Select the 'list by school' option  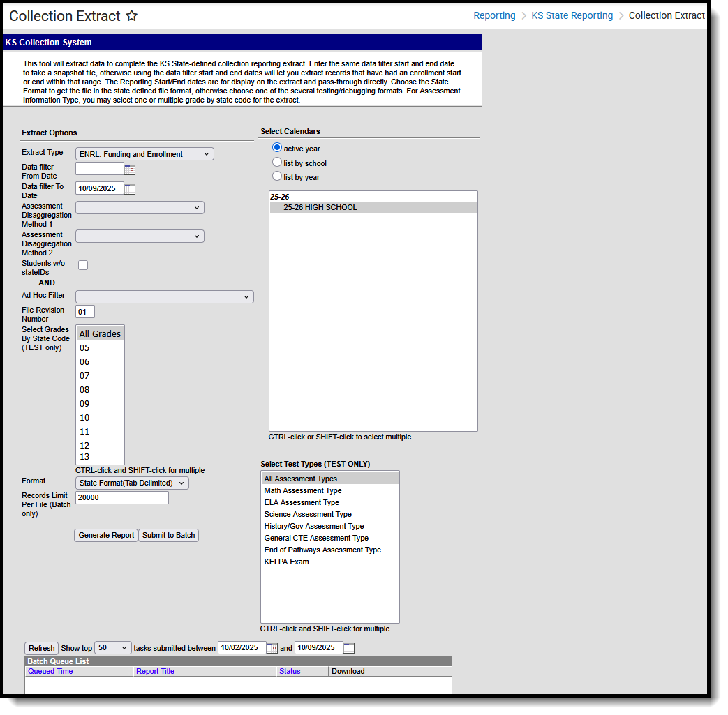[x=278, y=163]
